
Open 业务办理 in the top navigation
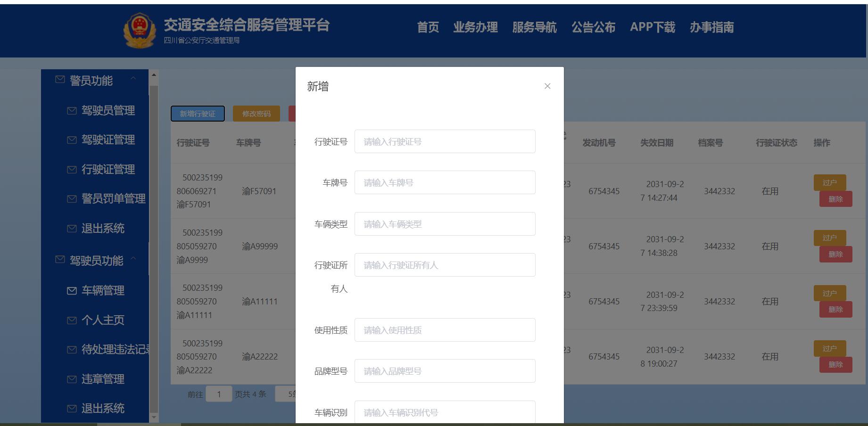pyautogui.click(x=476, y=27)
